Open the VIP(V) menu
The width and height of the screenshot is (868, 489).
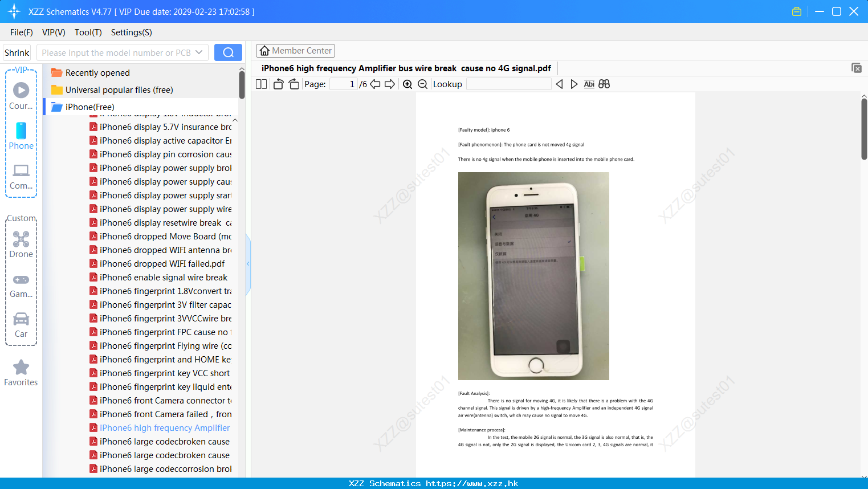pos(54,32)
